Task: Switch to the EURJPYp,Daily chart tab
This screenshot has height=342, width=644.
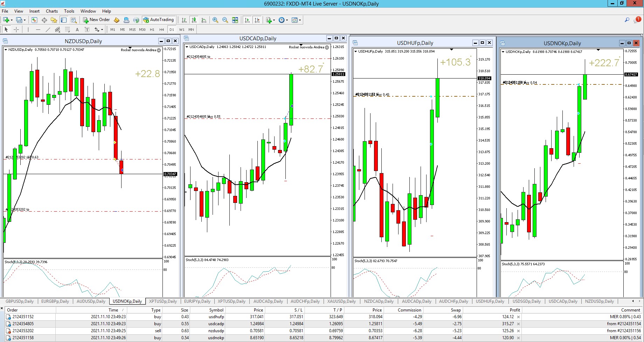Action: 197,301
